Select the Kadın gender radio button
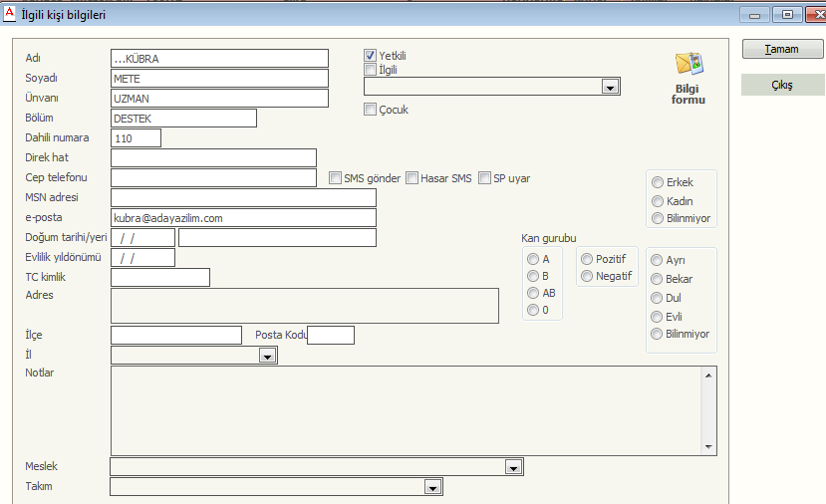 pos(658,200)
